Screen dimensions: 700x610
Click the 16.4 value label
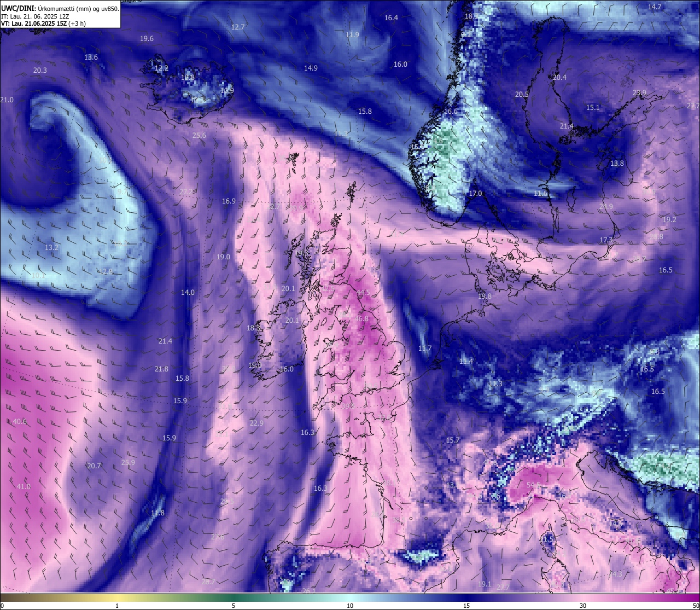point(391,18)
